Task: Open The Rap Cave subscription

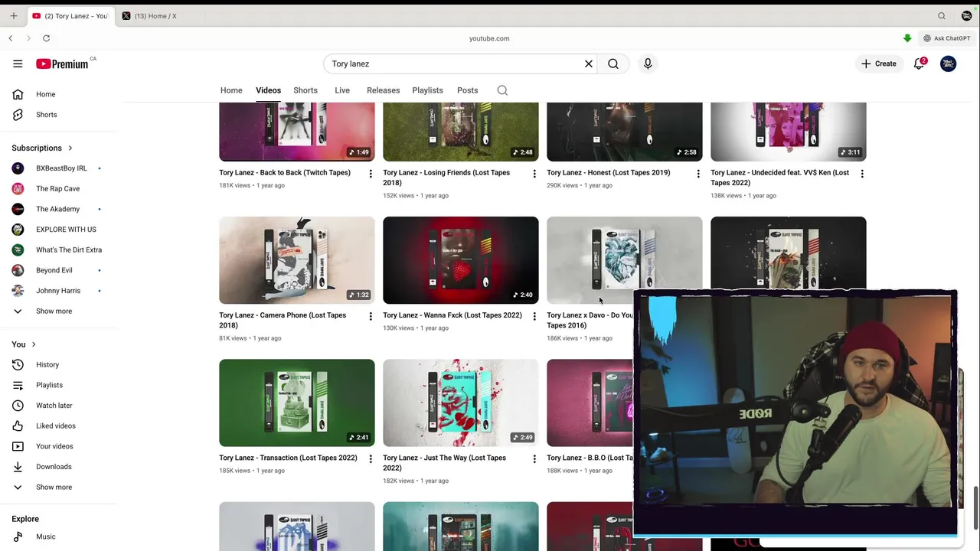Action: (58, 188)
